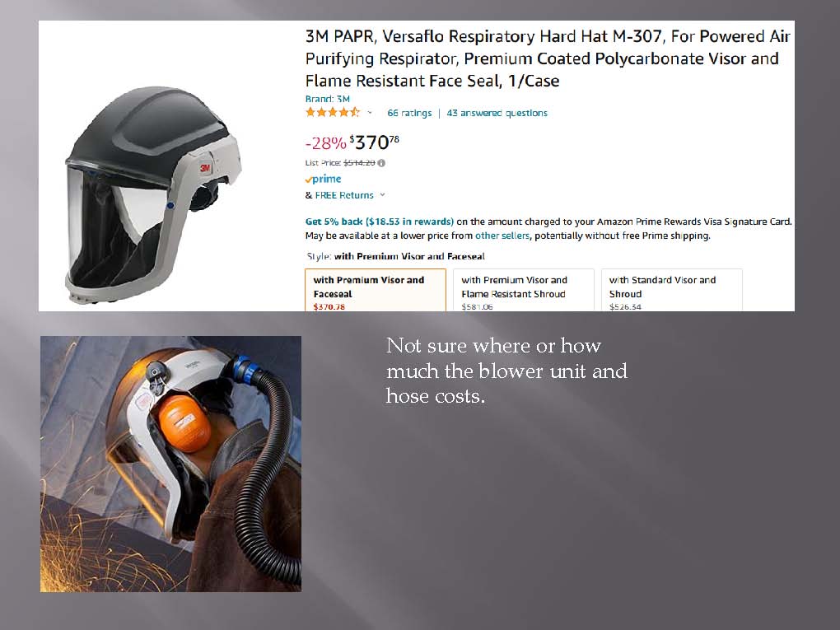Click the 'other sellers' link
The width and height of the screenshot is (840, 630).
[502, 236]
